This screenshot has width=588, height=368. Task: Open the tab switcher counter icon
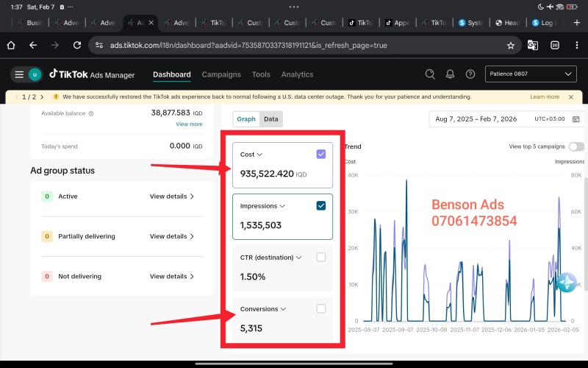[555, 46]
